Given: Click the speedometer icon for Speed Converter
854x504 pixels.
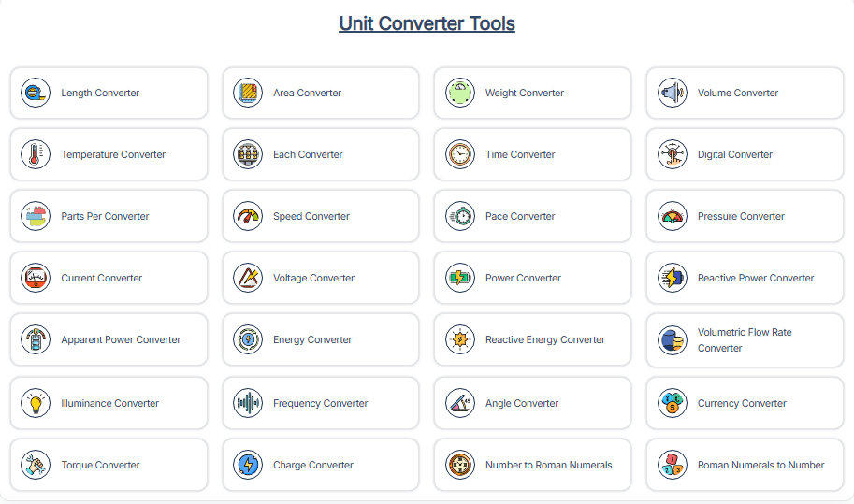Looking at the screenshot, I should pyautogui.click(x=248, y=216).
